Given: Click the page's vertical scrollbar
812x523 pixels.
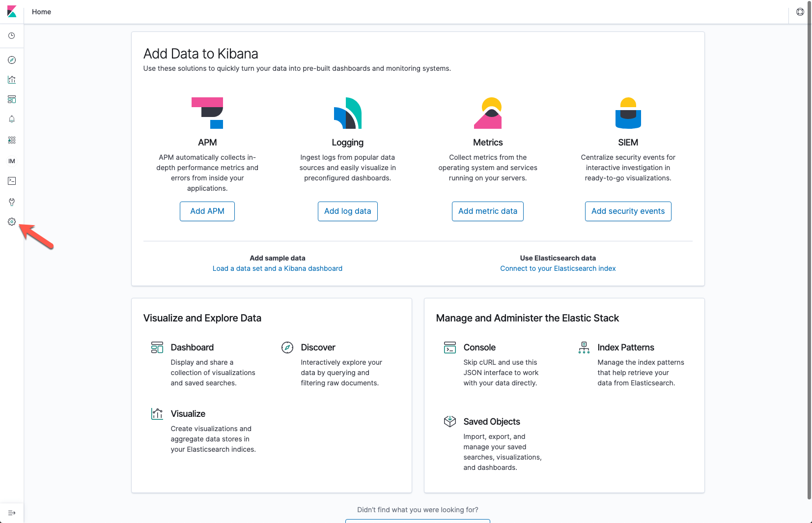Looking at the screenshot, I should coord(809,251).
